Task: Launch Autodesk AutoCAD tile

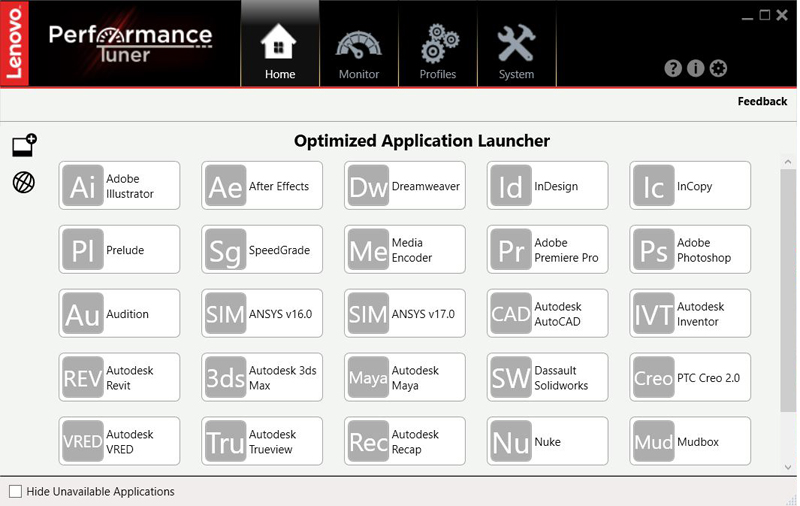Action: (547, 313)
